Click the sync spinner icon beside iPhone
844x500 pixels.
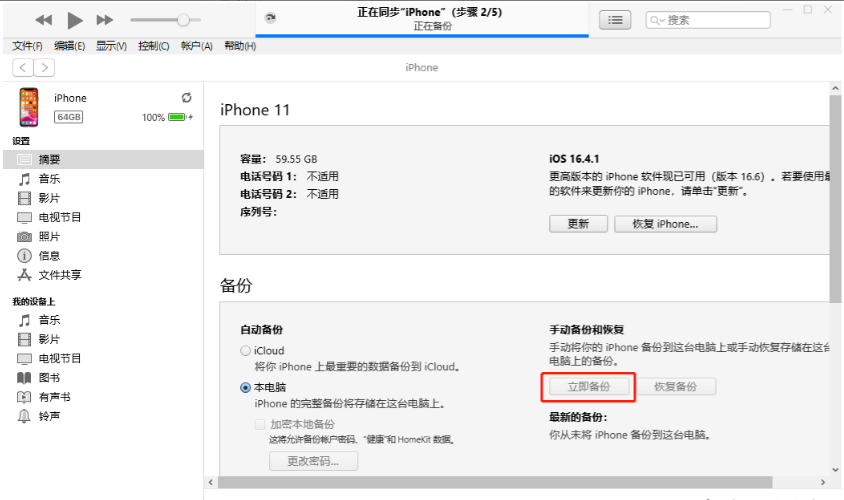tap(186, 97)
